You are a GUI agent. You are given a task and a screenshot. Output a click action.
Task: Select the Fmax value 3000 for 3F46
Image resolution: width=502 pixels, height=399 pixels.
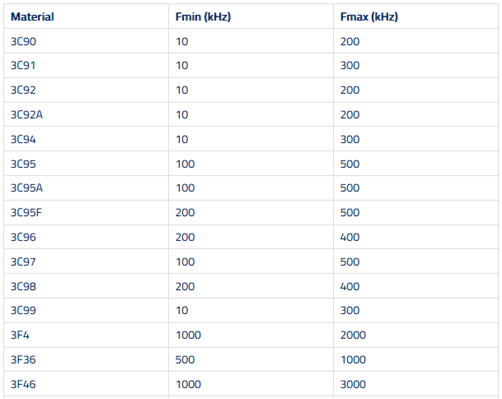pyautogui.click(x=353, y=384)
